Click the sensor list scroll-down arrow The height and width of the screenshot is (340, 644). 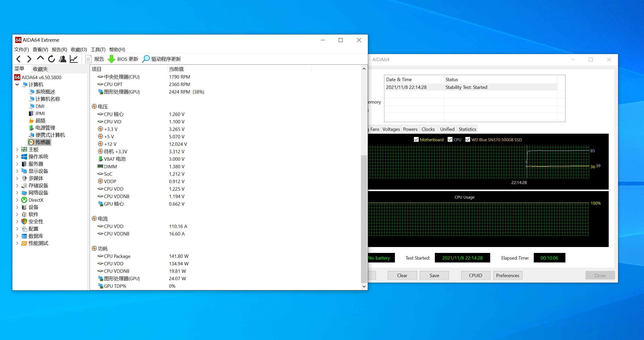tap(364, 286)
